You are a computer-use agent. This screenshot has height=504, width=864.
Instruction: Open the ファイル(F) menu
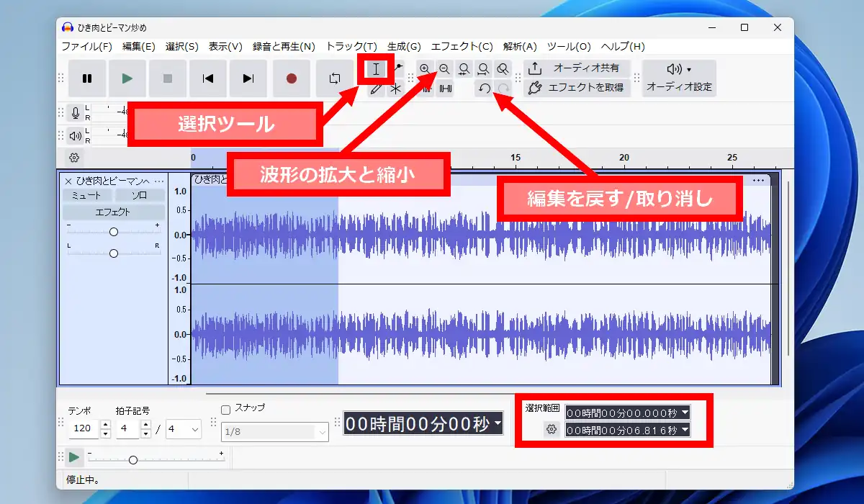click(x=86, y=47)
